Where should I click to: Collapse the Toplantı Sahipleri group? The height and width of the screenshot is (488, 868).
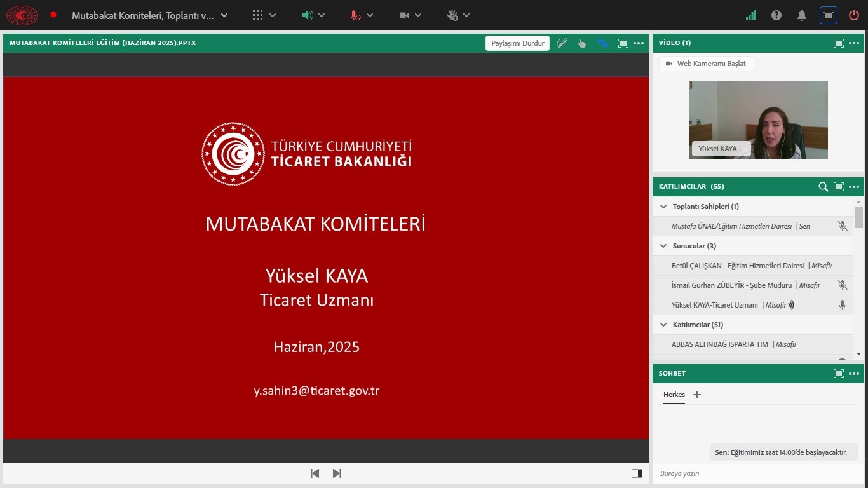pos(663,207)
